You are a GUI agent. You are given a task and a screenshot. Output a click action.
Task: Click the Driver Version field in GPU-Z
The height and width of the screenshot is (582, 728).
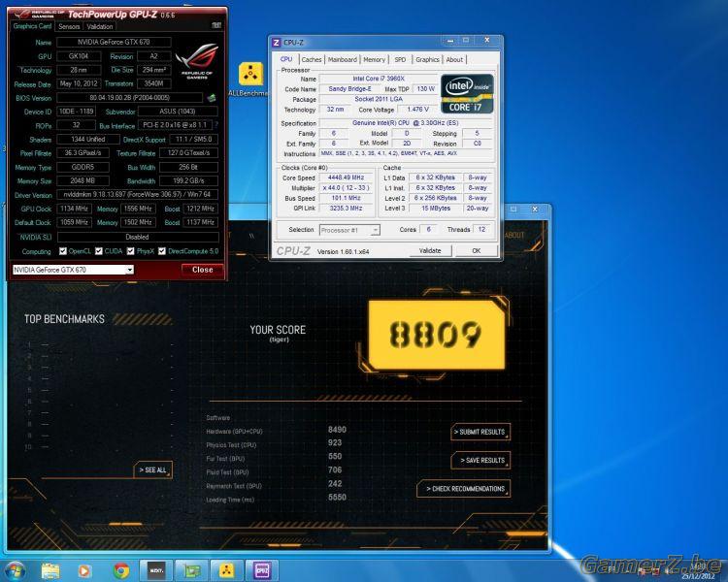138,194
